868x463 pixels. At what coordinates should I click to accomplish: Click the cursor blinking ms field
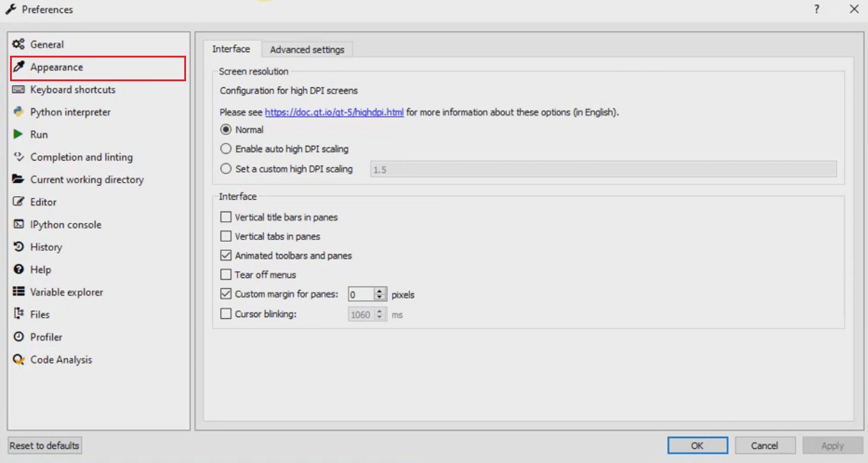click(361, 314)
